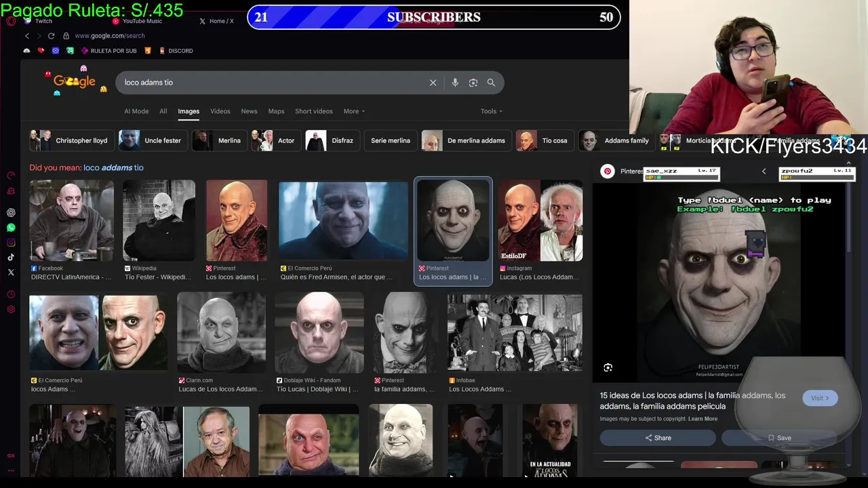The image size is (868, 488).
Task: Click the Serie merlina filter chip
Action: point(390,140)
